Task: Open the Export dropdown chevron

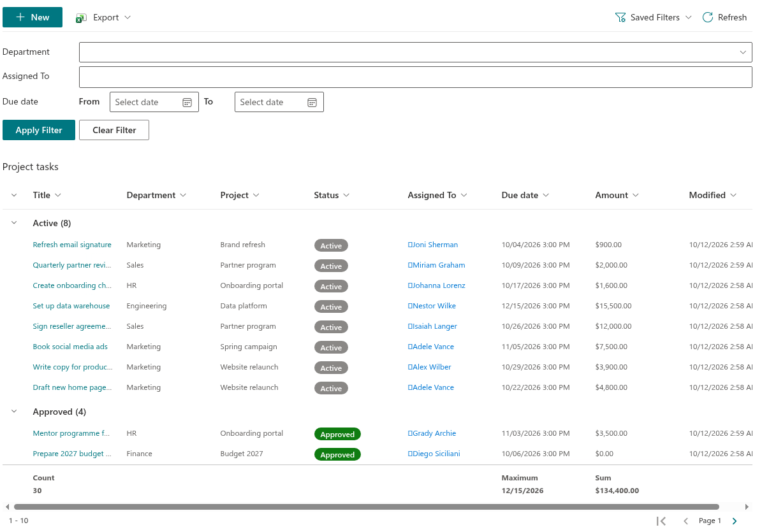Action: point(128,17)
